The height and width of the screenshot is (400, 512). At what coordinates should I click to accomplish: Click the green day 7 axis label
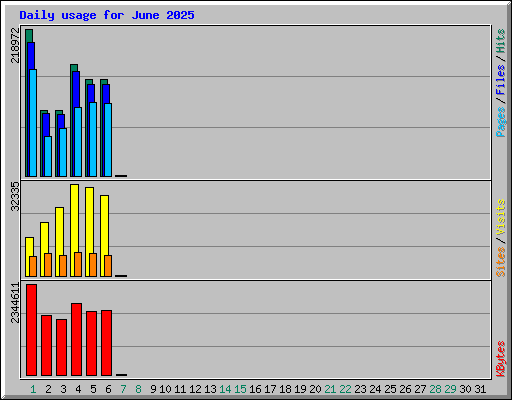123,389
